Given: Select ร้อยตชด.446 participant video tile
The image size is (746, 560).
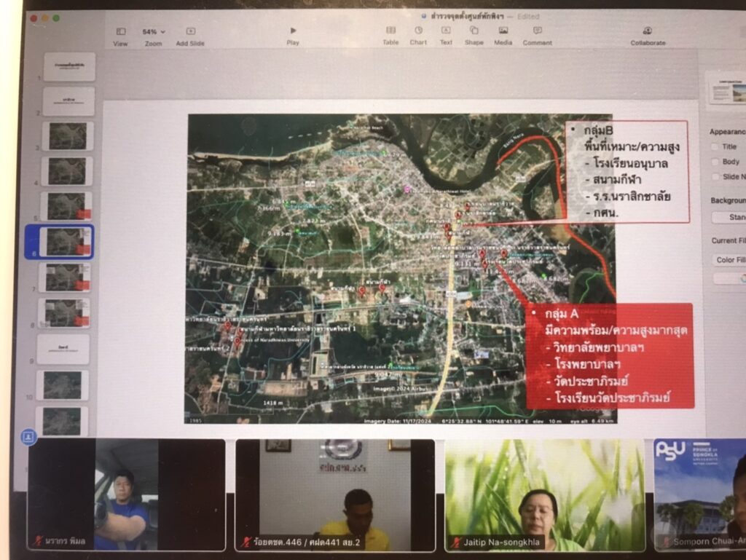Looking at the screenshot, I should coord(335,495).
